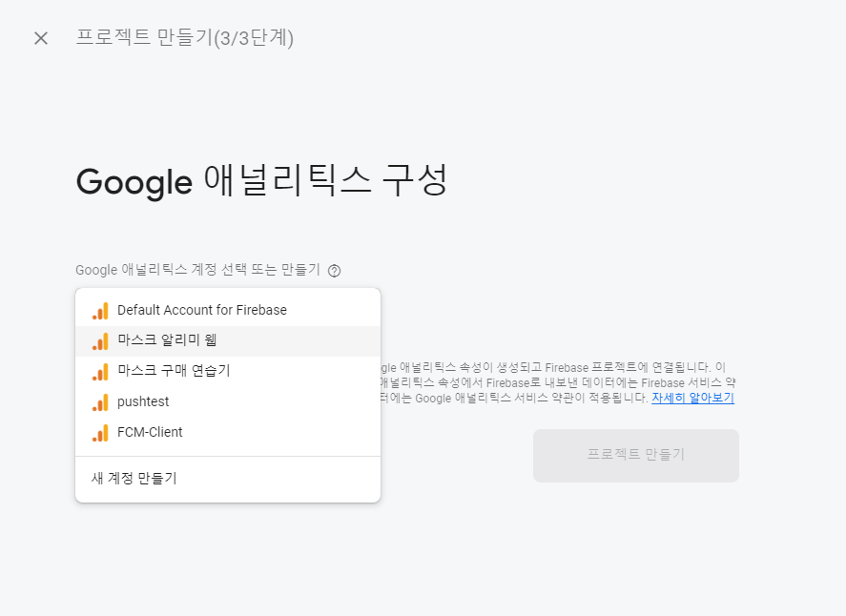Close the project creation dialog with X

coord(41,38)
